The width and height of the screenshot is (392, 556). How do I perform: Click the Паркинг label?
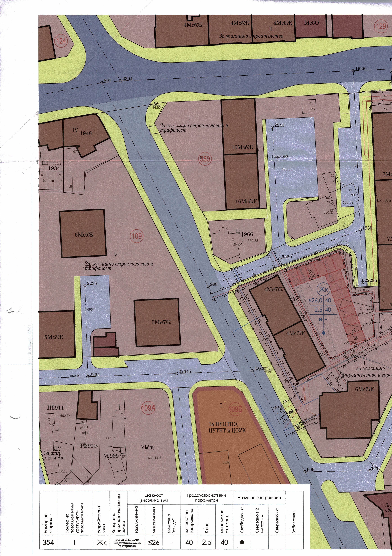(280, 156)
